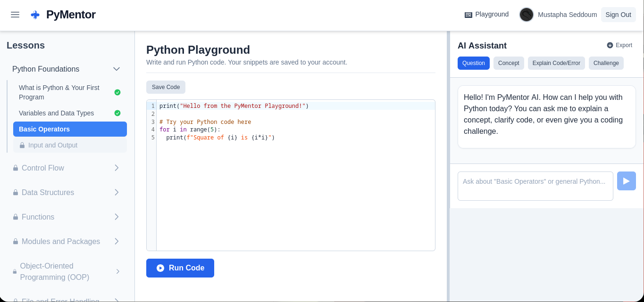Click the Playground keyboard icon
This screenshot has width=644, height=302.
pyautogui.click(x=468, y=15)
